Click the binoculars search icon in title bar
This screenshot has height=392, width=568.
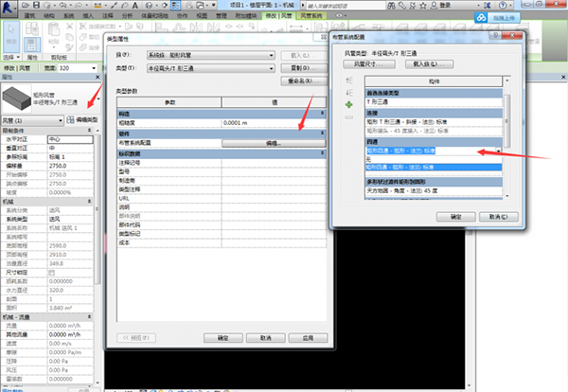[x=391, y=5]
